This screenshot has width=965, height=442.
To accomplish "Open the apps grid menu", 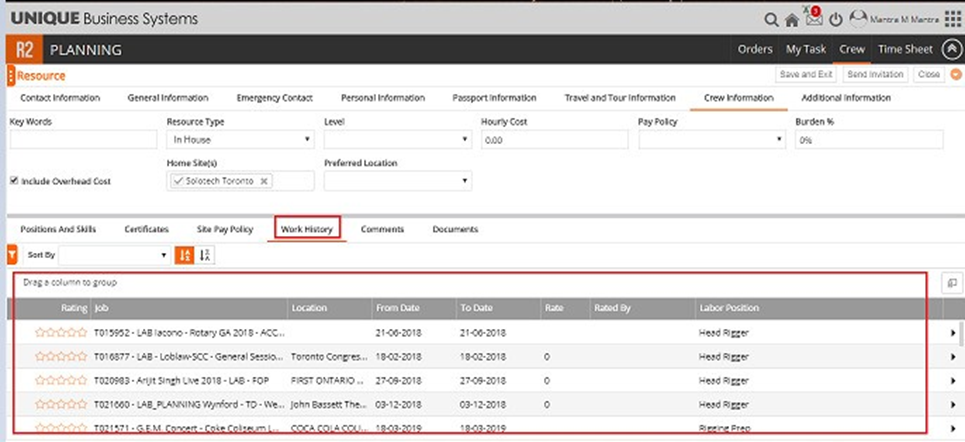I will click(953, 19).
